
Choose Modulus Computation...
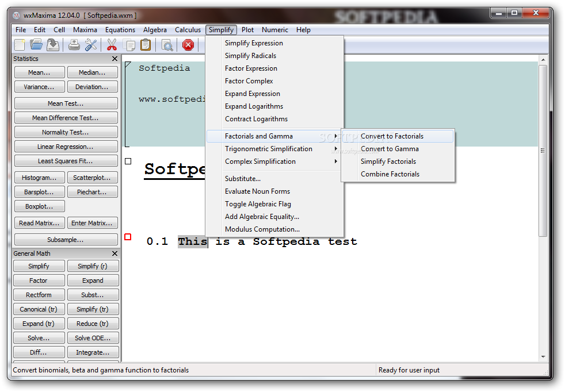point(274,229)
